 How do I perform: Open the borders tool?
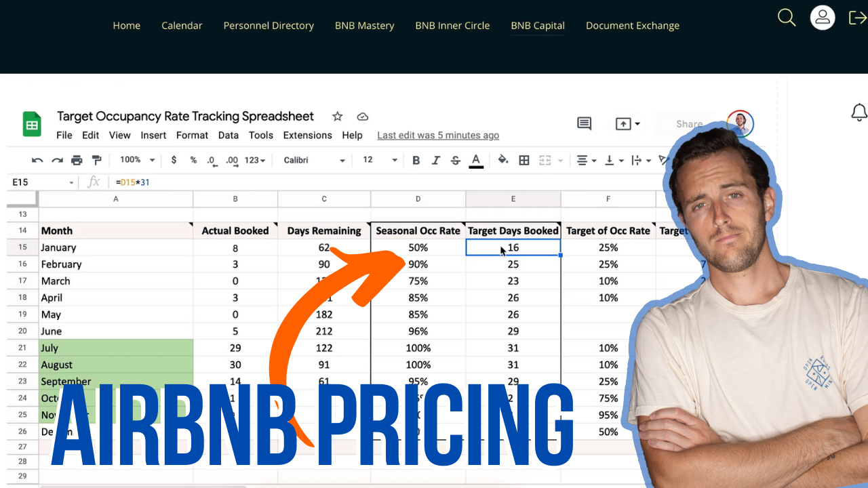click(524, 159)
